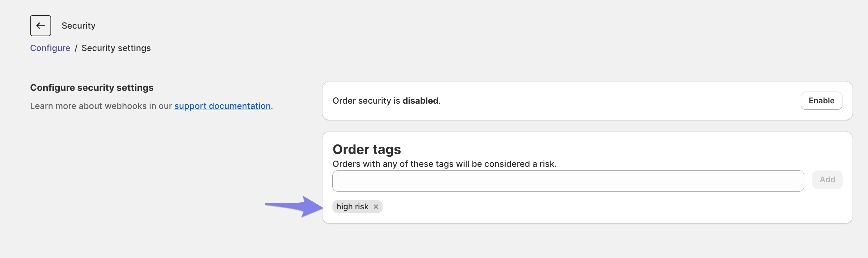Click the back arrow button

click(41, 26)
